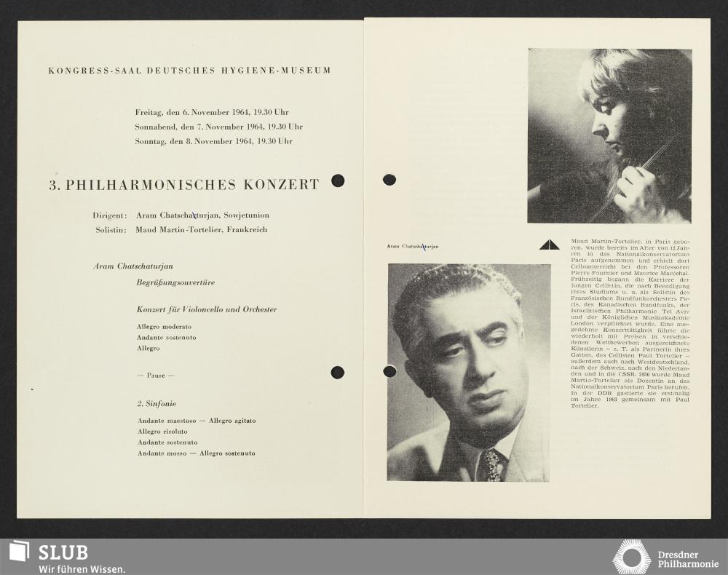Click the Sonntag 8. November 1964 date line
The width and height of the screenshot is (728, 575).
coord(213,141)
